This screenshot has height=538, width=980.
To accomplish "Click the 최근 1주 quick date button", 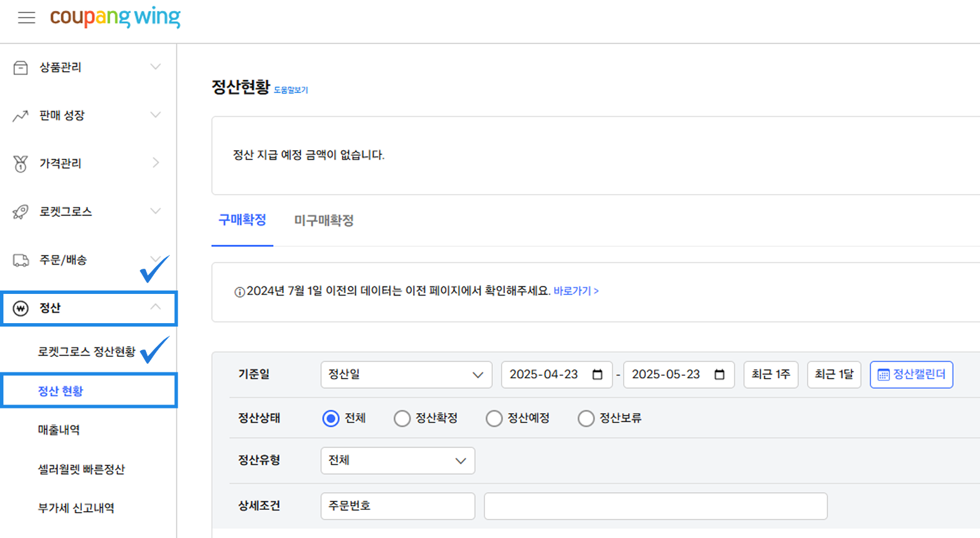I will (770, 374).
